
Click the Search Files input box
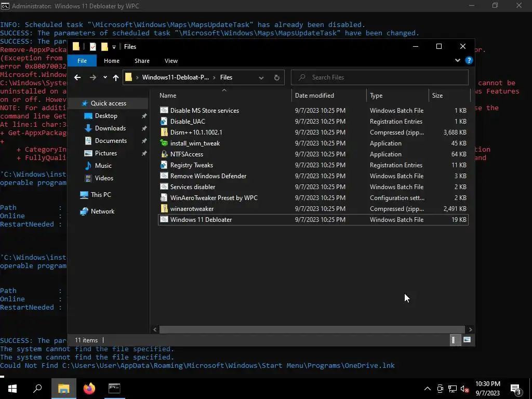point(380,77)
